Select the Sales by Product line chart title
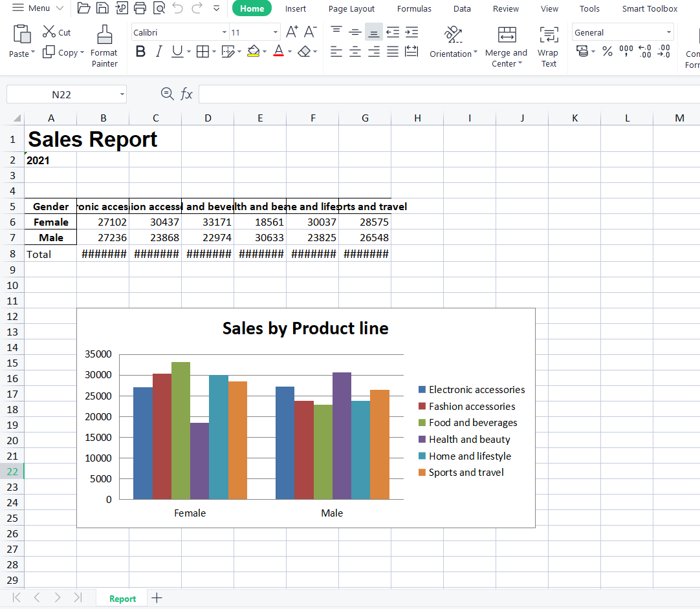Viewport: 700px width, 609px height. coord(305,328)
